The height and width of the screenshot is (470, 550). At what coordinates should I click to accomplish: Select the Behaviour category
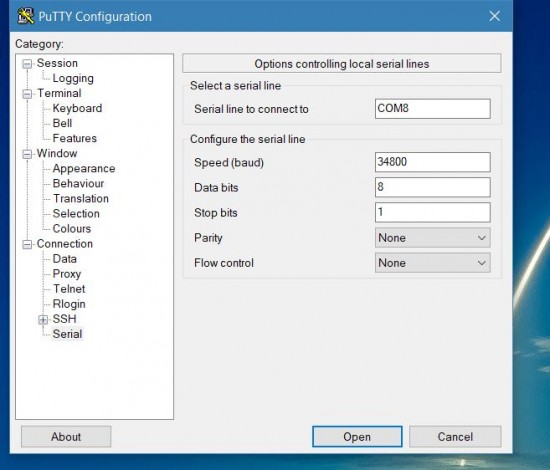pyautogui.click(x=78, y=184)
